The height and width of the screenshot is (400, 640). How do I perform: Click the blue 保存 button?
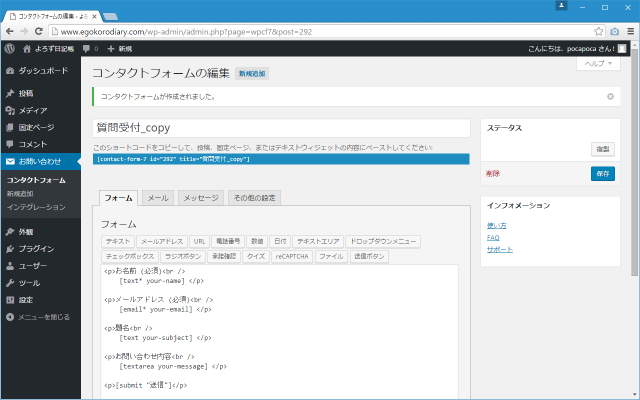[603, 173]
